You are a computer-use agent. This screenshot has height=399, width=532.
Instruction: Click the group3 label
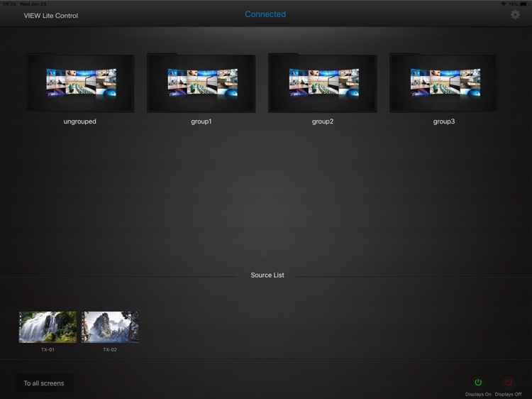[444, 121]
